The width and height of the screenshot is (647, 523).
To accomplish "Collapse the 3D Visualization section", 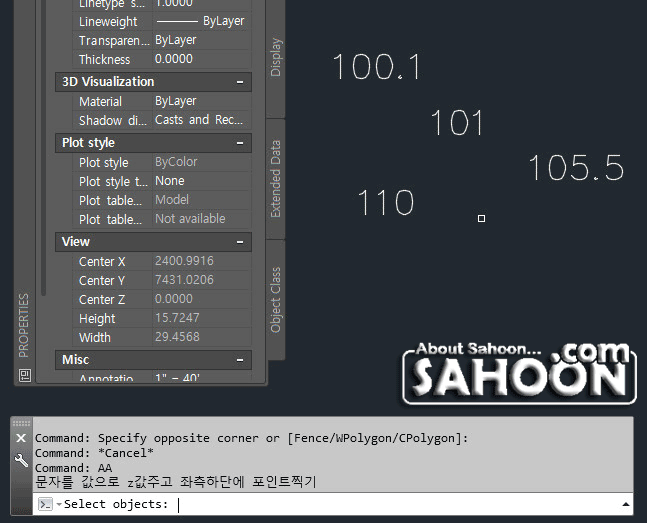I will click(x=240, y=82).
